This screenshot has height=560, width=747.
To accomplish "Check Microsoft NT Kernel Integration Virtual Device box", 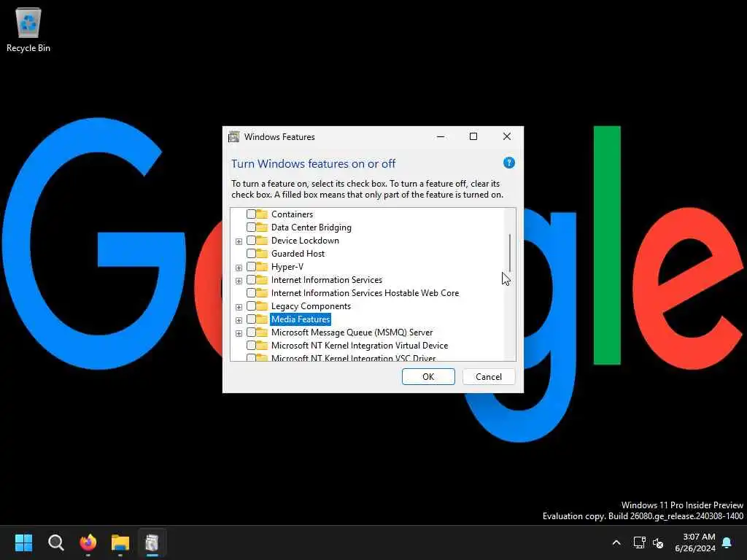I will click(x=251, y=345).
